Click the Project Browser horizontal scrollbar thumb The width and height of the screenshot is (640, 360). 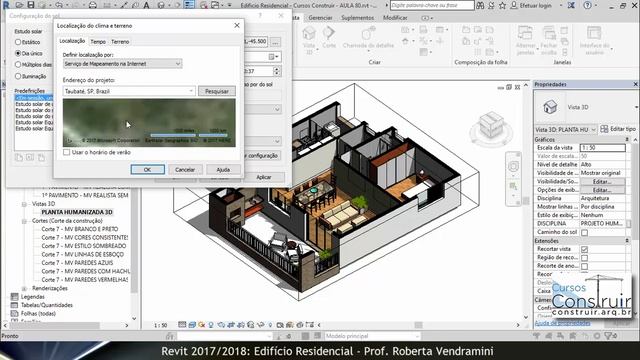[x=55, y=325]
